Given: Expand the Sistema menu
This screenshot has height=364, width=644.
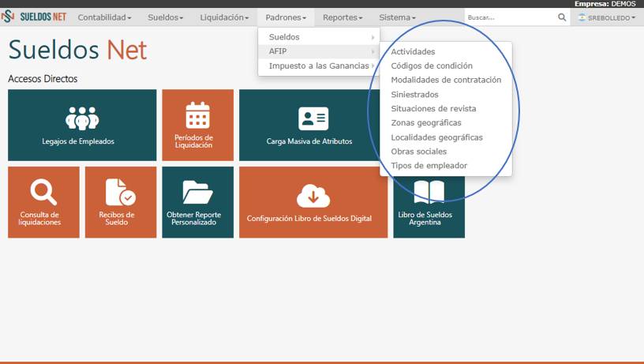Looking at the screenshot, I should coord(397,17).
